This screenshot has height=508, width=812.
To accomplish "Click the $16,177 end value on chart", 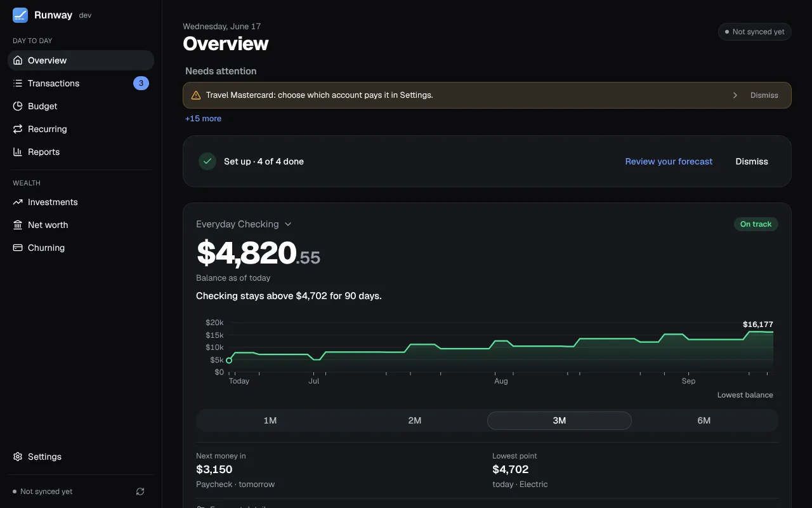I will pyautogui.click(x=758, y=324).
